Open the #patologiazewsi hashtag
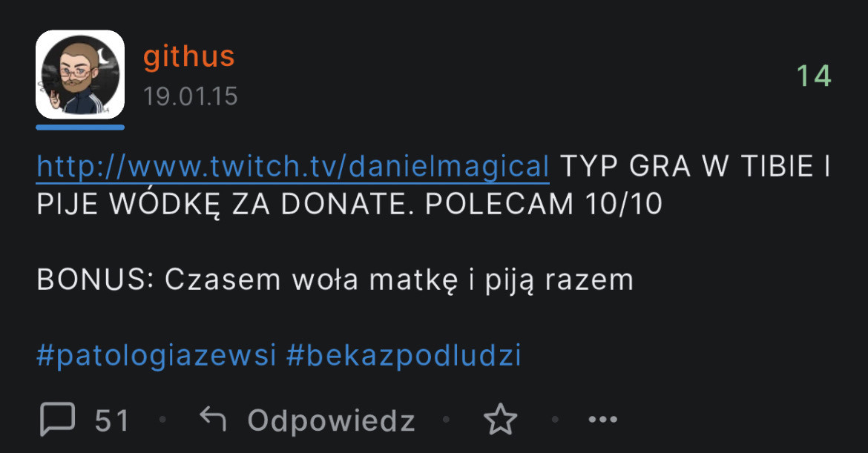The height and width of the screenshot is (453, 868). pos(156,354)
